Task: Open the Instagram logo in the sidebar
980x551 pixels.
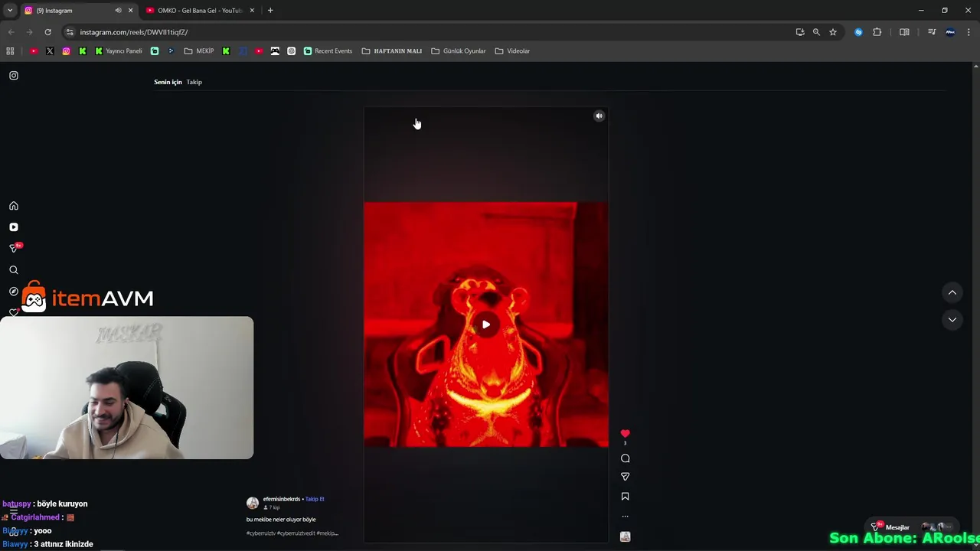Action: click(14, 76)
